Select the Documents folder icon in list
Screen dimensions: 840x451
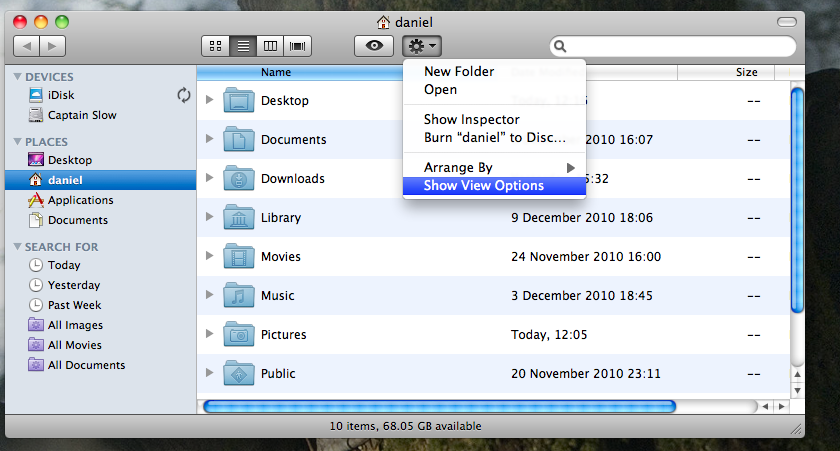click(x=239, y=139)
